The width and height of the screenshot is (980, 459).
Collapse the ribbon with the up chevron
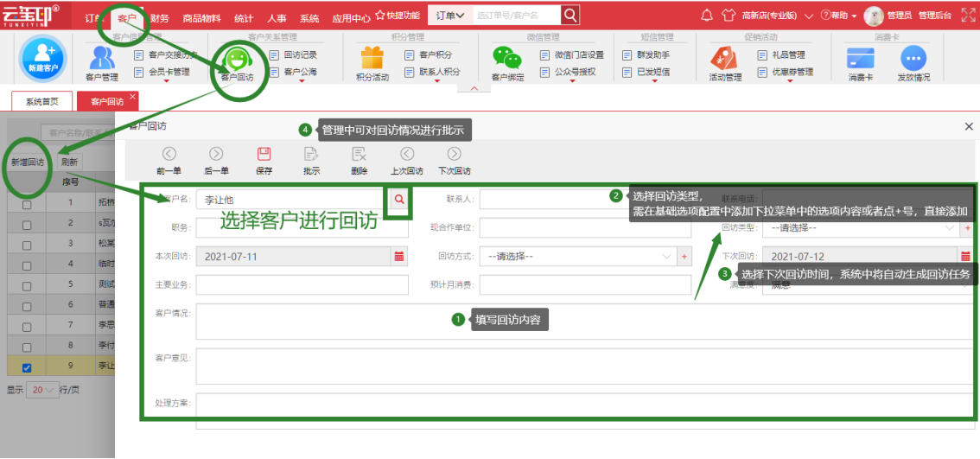(x=474, y=88)
